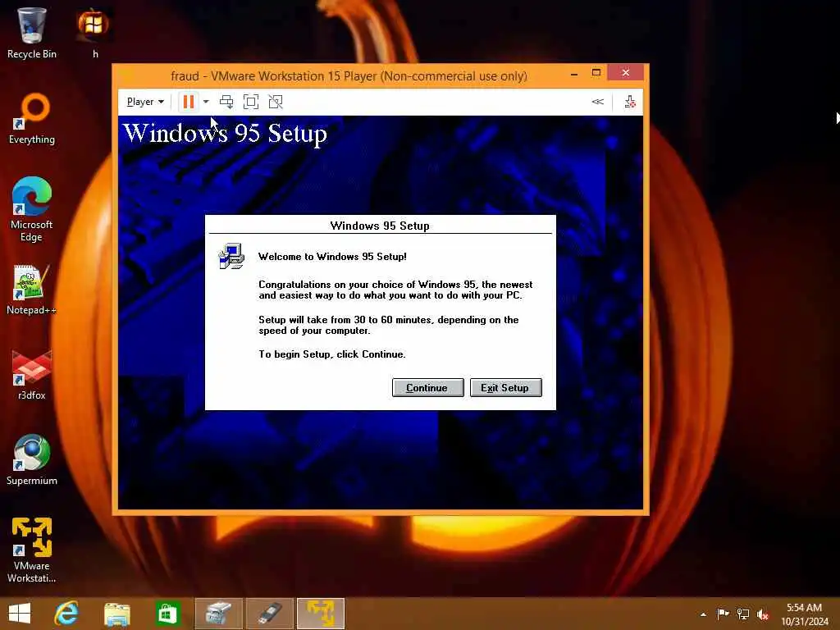This screenshot has width=840, height=630.
Task: Open the Player menu in VMware
Action: click(x=145, y=102)
